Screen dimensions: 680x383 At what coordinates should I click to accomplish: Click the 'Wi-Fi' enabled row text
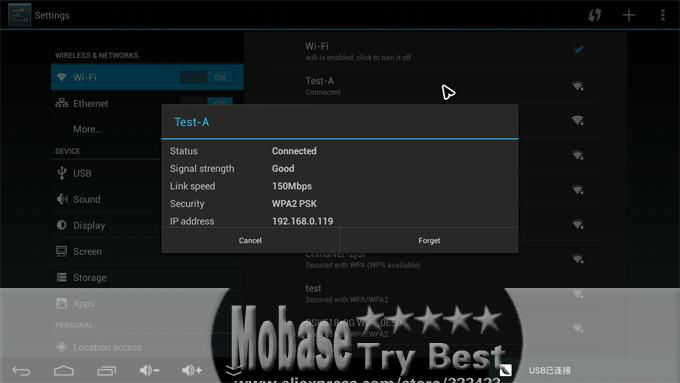[317, 46]
